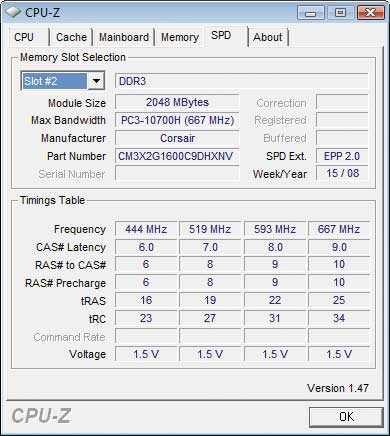
Task: Click the Timings Table group title
Action: pos(52,200)
